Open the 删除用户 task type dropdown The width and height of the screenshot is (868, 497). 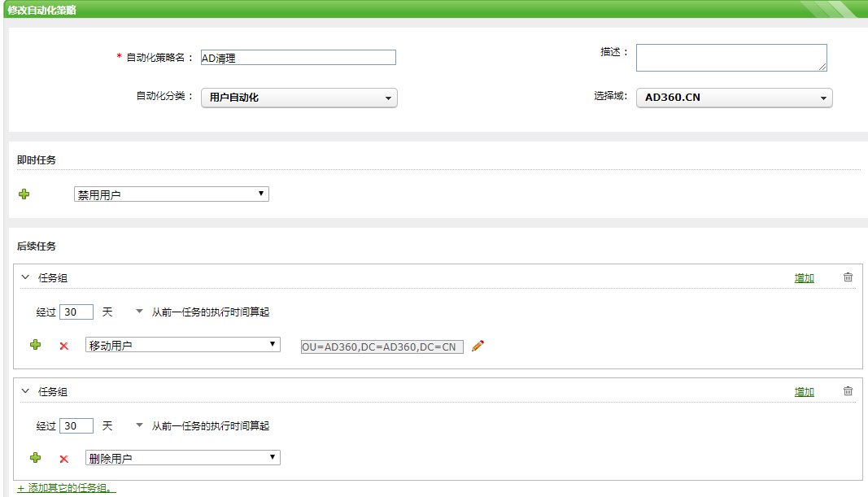coord(183,457)
